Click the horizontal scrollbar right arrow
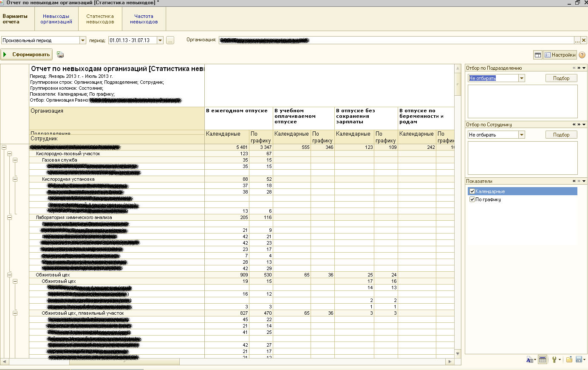Viewport: 588px width, 370px height. tap(450, 361)
